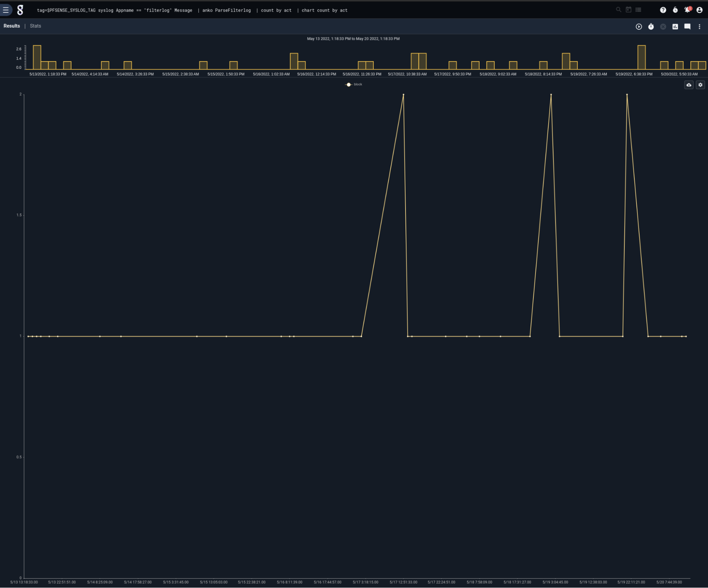Click histogram label 5/20/2022, 5:50:33 AM
708x588 pixels.
click(x=679, y=74)
